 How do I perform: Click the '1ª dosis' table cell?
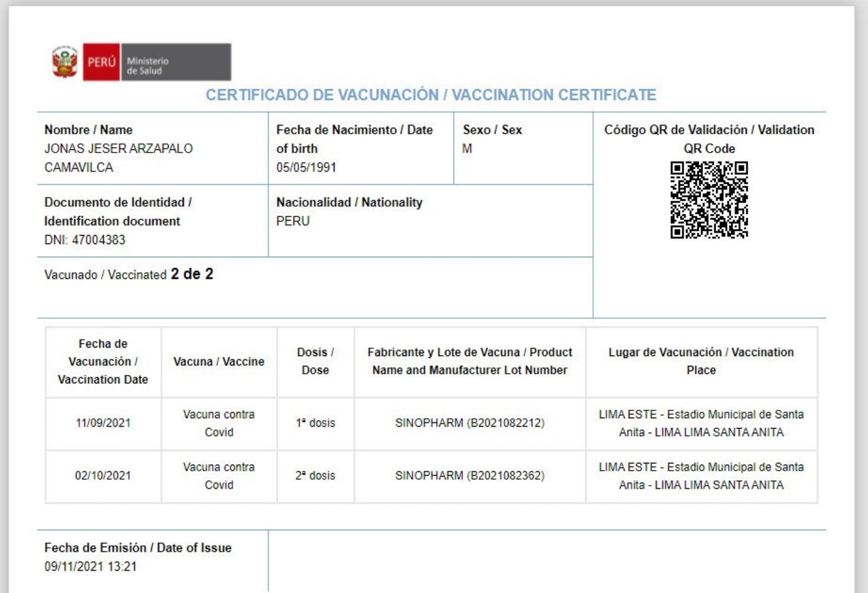[315, 423]
